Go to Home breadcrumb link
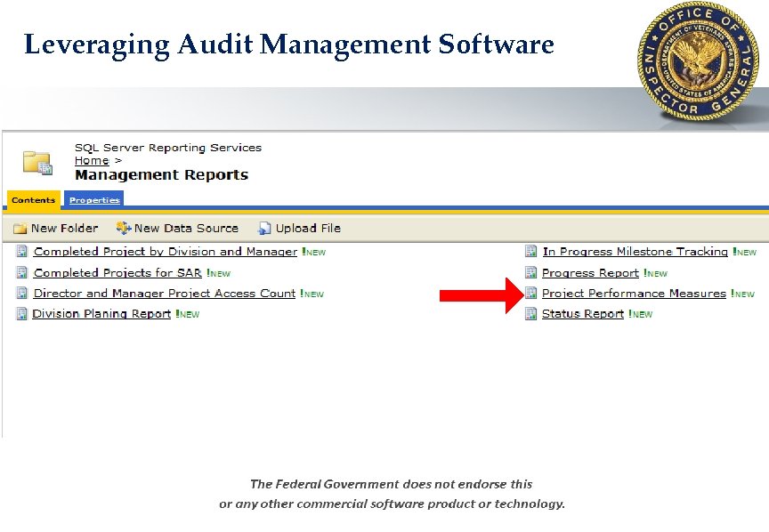The height and width of the screenshot is (532, 769). pos(92,160)
